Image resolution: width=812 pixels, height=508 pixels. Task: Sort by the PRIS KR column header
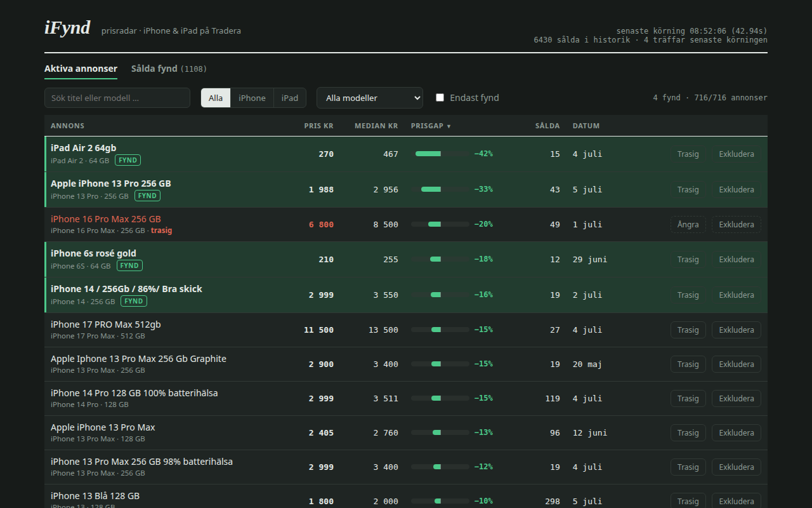click(318, 126)
